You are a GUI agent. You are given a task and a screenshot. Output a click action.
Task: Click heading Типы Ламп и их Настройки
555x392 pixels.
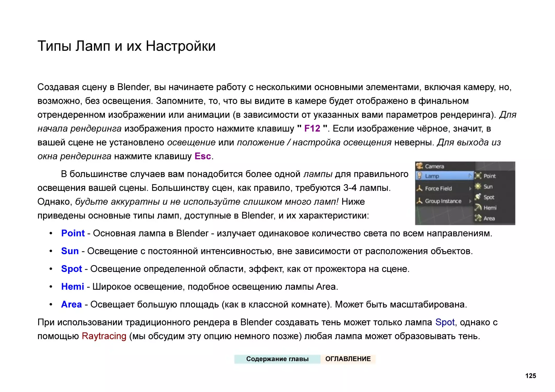(x=126, y=46)
